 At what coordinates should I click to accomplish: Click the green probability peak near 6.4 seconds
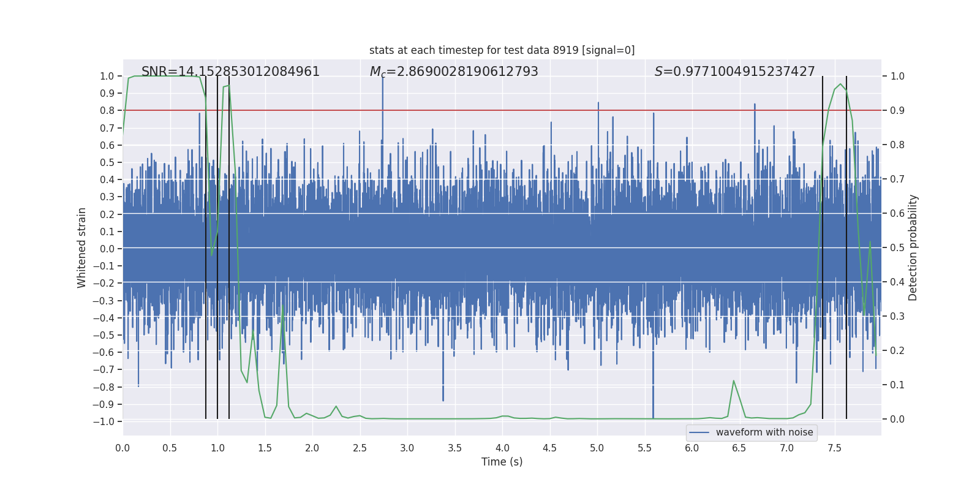[733, 381]
